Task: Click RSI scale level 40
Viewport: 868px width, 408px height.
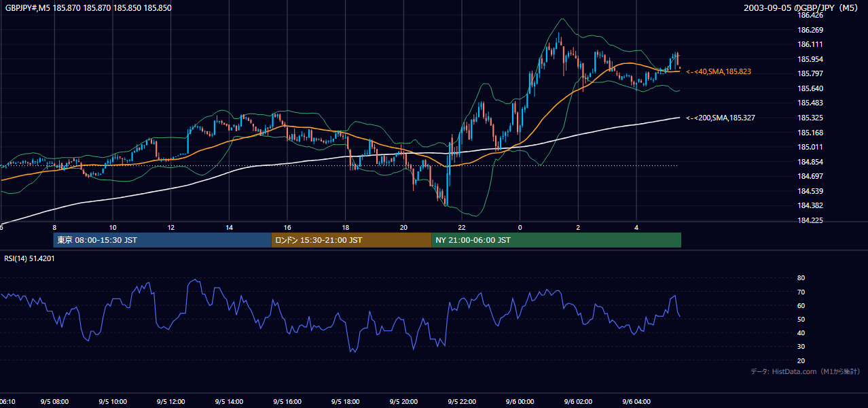Action: [801, 333]
